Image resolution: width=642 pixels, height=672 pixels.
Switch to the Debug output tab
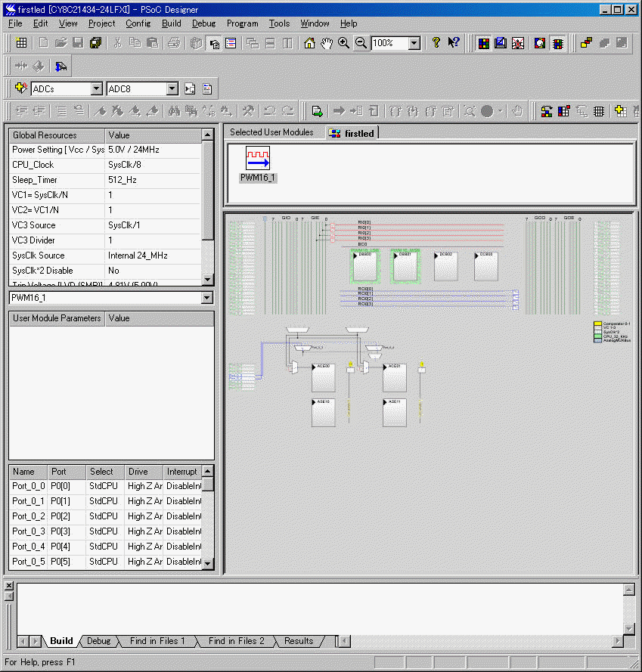pos(98,641)
